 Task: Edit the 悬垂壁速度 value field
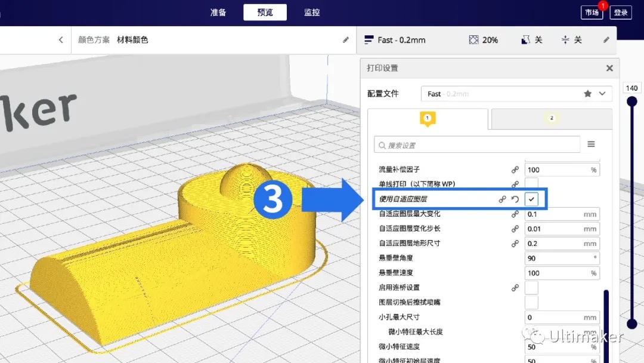point(562,273)
